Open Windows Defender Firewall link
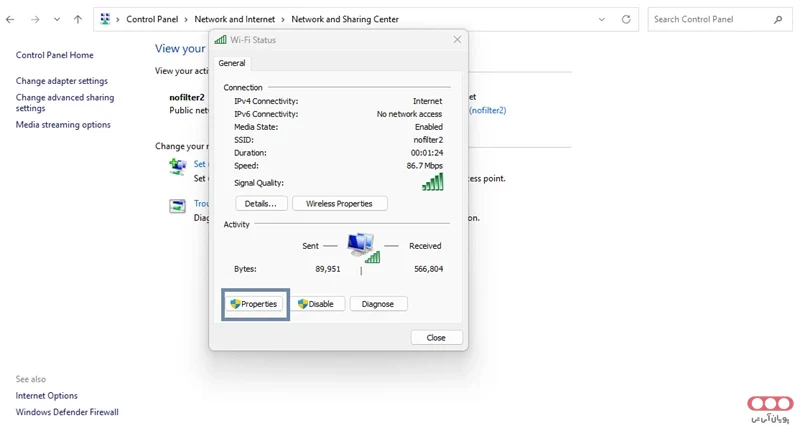Viewport: 800px width, 428px height. (67, 412)
